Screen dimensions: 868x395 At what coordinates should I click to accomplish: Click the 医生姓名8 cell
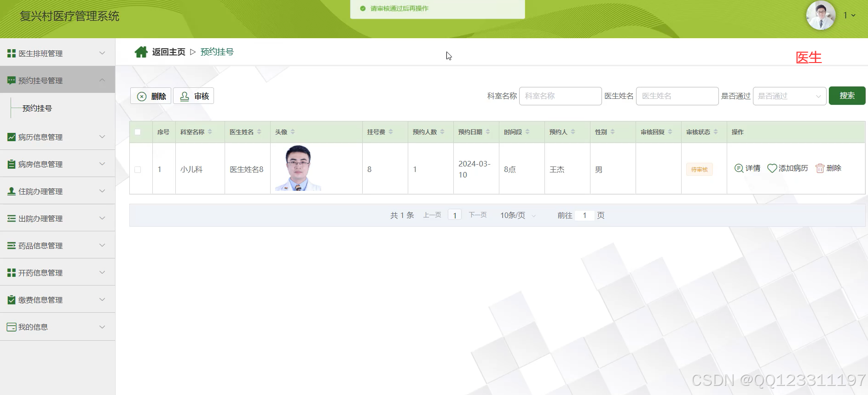pyautogui.click(x=247, y=170)
